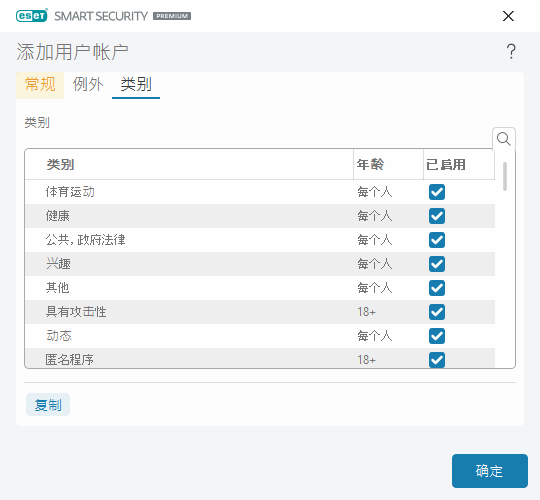Click the ESET logo in title bar

tap(32, 16)
